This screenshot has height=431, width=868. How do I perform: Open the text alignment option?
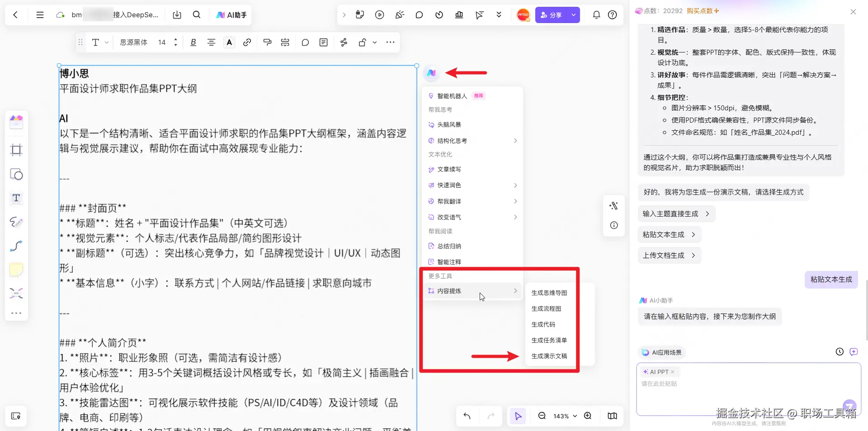point(211,43)
